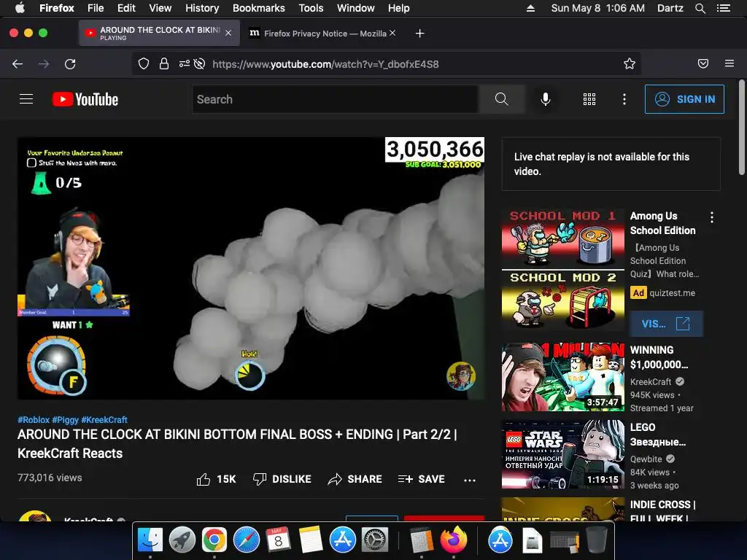
Task: Open Launchpad from the dock
Action: click(182, 540)
